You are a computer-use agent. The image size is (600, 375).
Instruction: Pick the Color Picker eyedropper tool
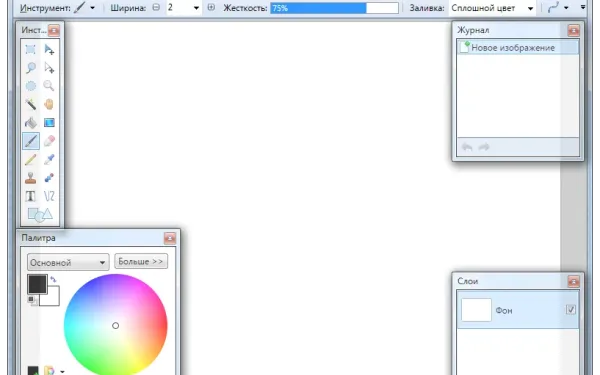(x=49, y=159)
